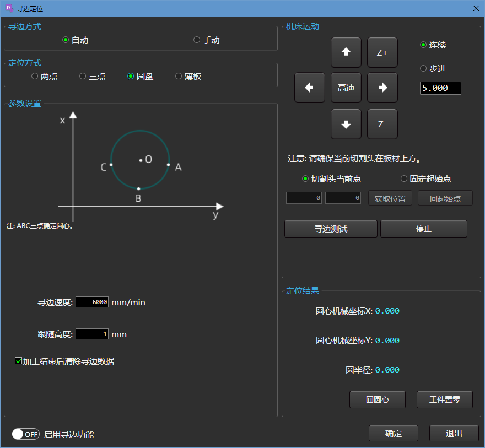Click the note 注: ABC三点确定圆心。
485x448 pixels.
coord(40,226)
